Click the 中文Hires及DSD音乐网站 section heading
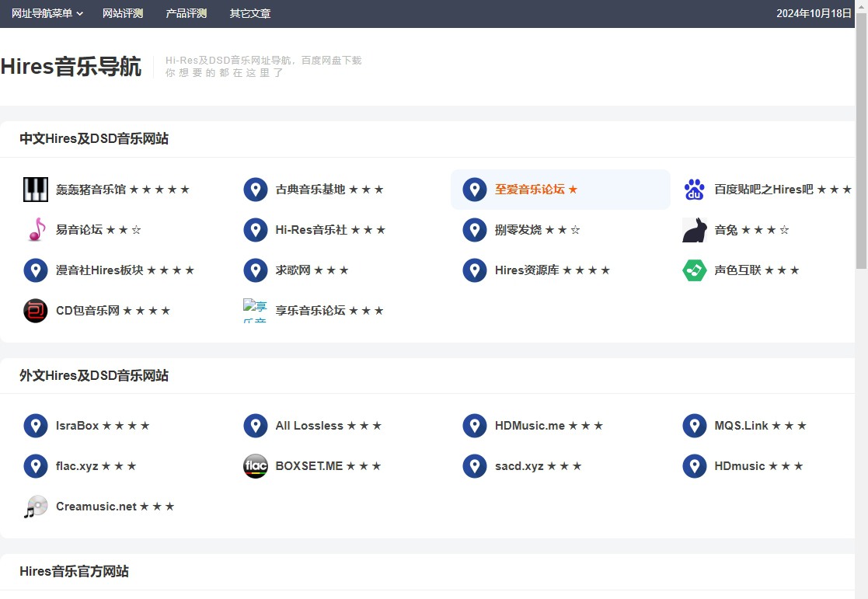The height and width of the screenshot is (599, 868). tap(94, 138)
